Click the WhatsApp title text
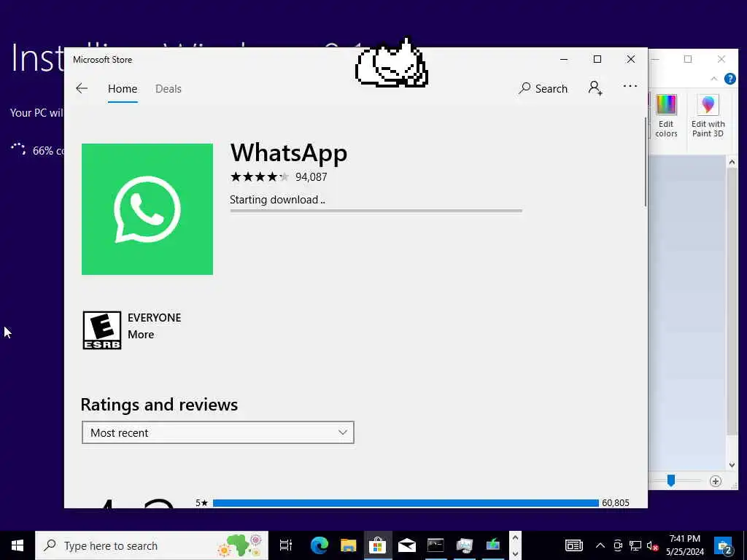 tap(289, 153)
